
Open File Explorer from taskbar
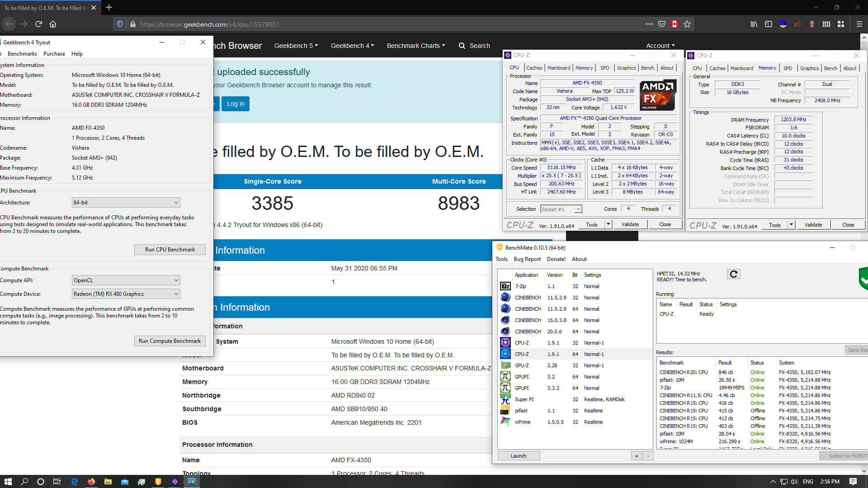108,481
